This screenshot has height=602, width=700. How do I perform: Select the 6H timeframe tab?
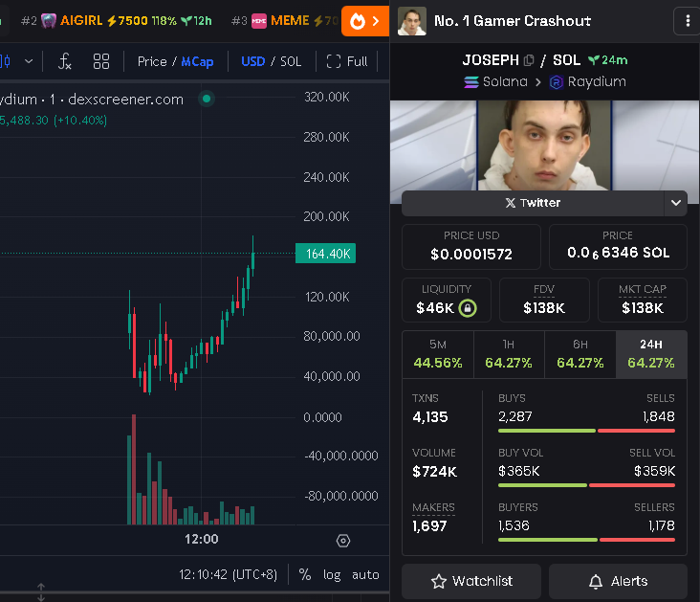(580, 354)
